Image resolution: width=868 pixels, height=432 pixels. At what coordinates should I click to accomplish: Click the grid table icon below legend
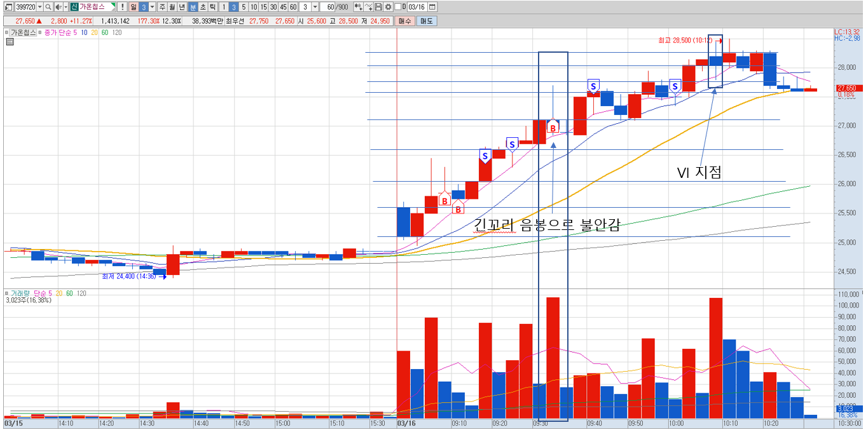[10, 42]
